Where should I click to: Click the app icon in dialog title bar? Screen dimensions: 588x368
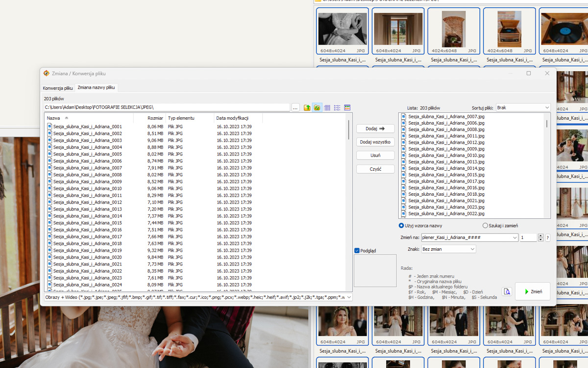(x=47, y=73)
